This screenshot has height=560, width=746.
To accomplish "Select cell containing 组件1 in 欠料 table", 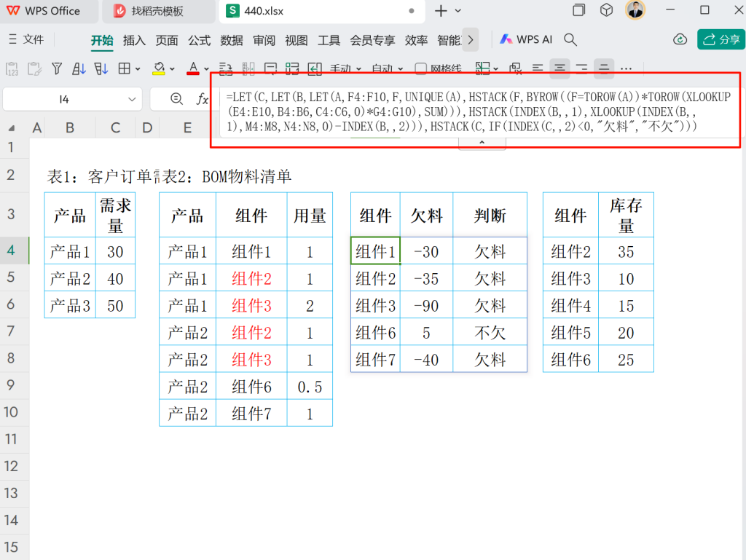I will pos(375,251).
